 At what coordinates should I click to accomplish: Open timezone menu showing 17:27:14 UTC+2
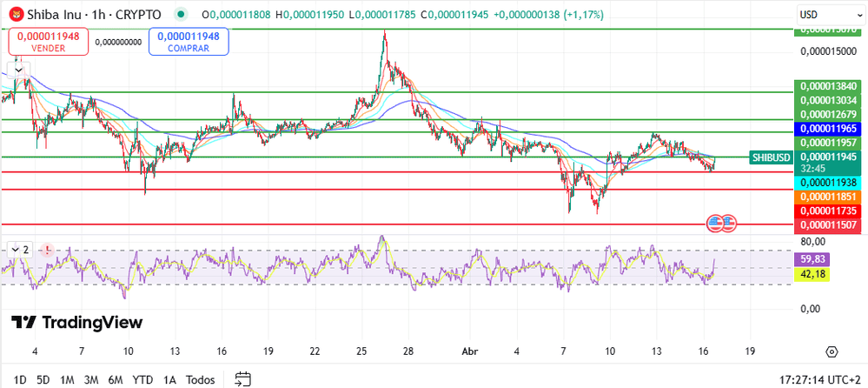tap(820, 379)
